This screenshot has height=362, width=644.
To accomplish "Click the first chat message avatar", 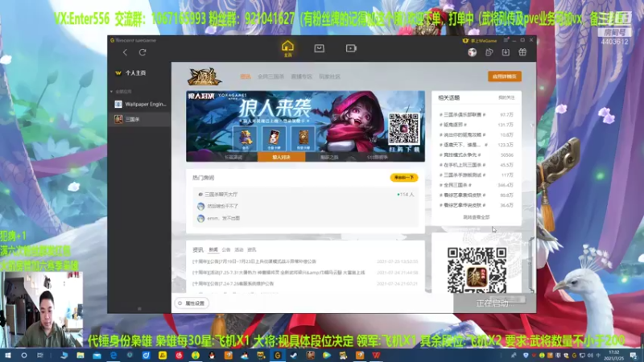I will (x=200, y=206).
